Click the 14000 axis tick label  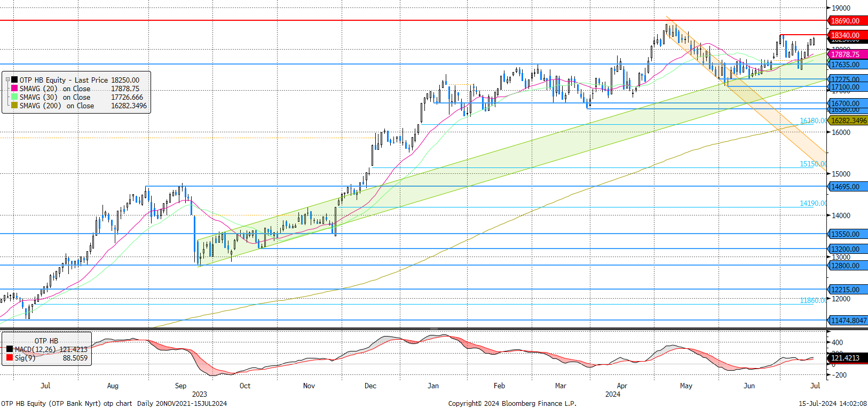(x=841, y=215)
